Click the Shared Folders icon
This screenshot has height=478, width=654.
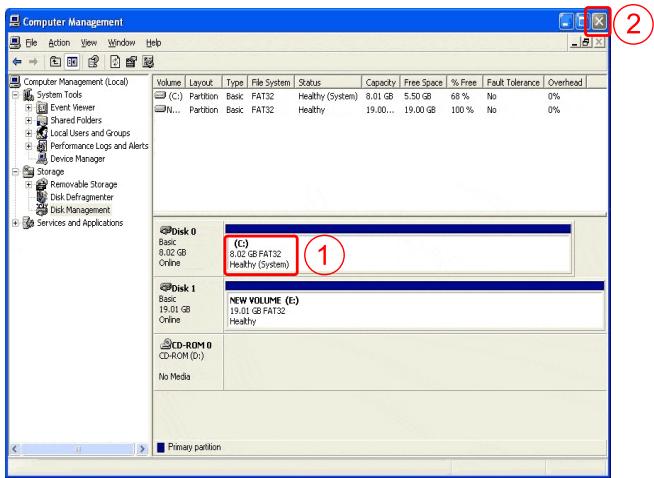pyautogui.click(x=42, y=121)
